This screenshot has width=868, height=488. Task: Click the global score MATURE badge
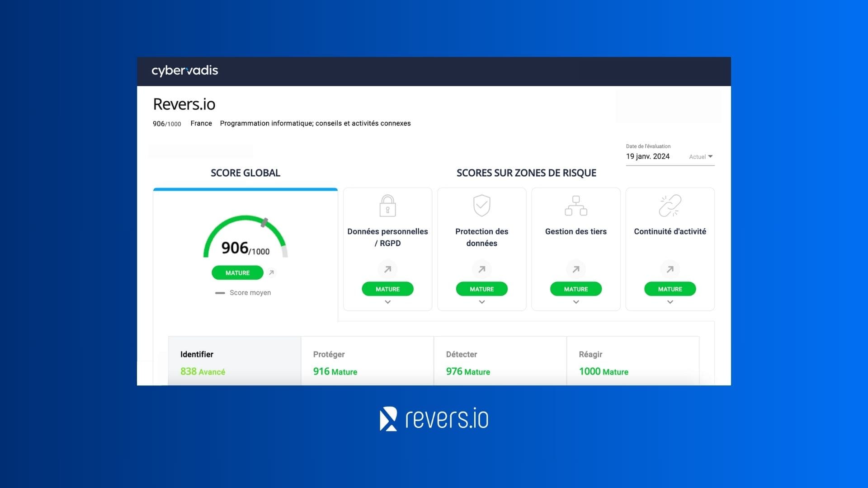click(237, 273)
